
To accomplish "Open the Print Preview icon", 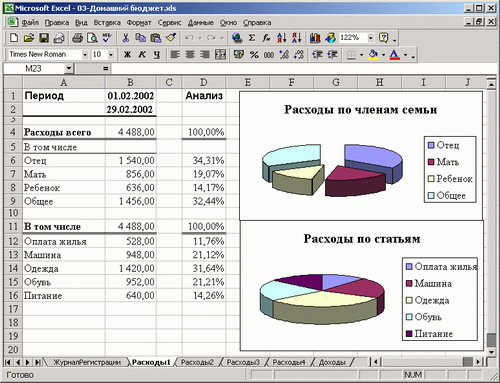I will pos(92,38).
